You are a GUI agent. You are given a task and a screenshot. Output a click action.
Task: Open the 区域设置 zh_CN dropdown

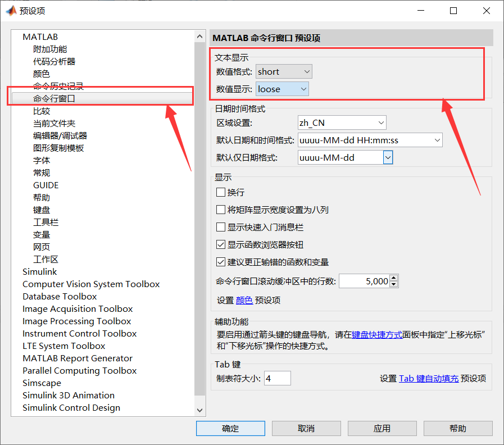click(x=342, y=122)
